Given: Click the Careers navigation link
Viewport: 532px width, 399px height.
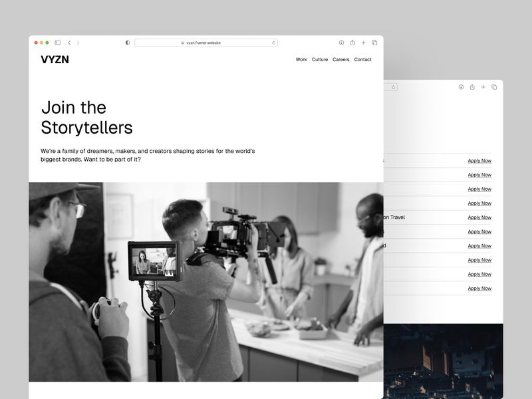Looking at the screenshot, I should click(340, 59).
